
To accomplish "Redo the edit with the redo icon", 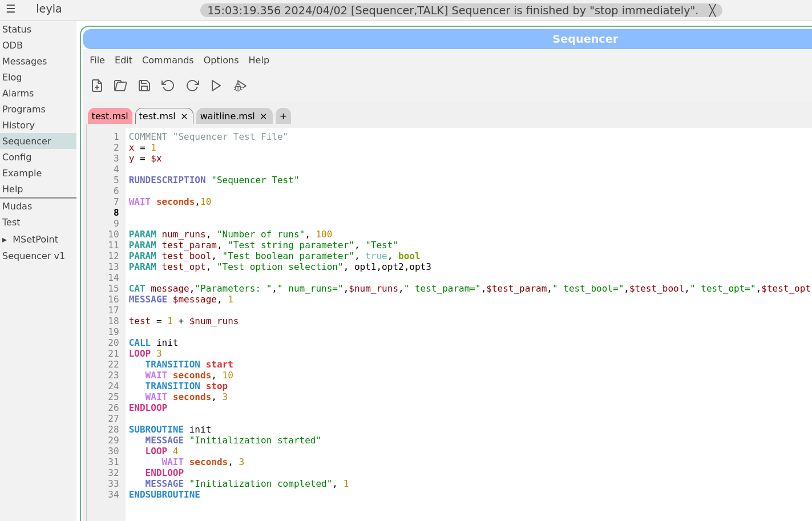I will click(192, 86).
